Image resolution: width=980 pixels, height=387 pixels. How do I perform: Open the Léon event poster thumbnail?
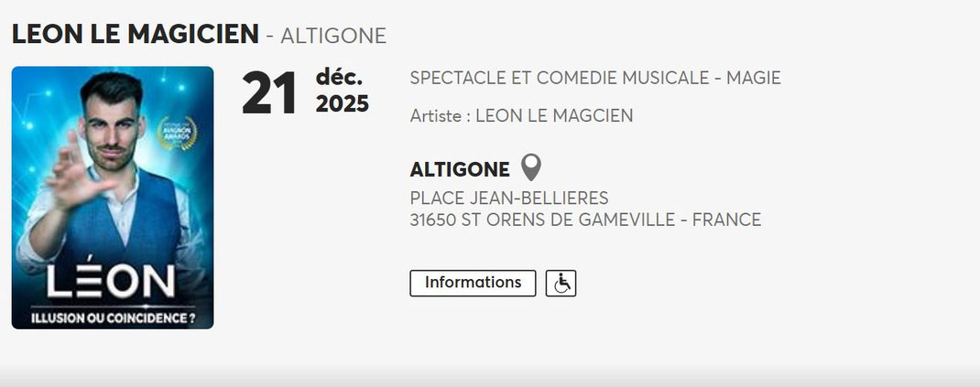coord(113,198)
